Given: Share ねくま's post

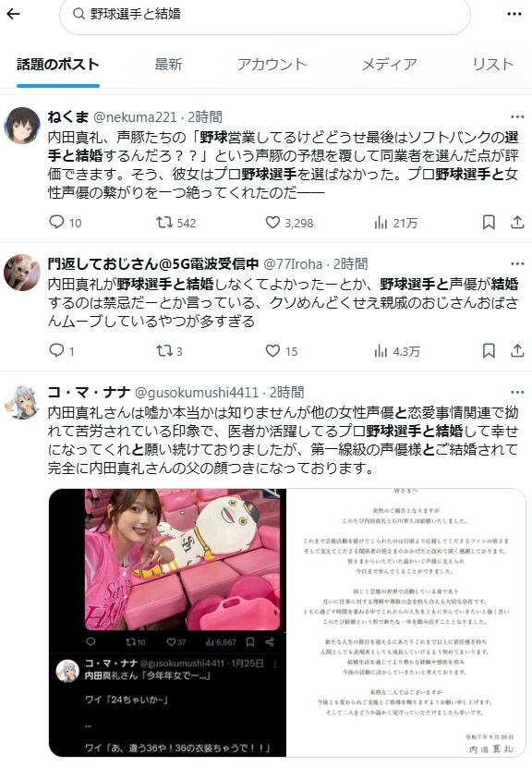Looking at the screenshot, I should click(x=517, y=223).
